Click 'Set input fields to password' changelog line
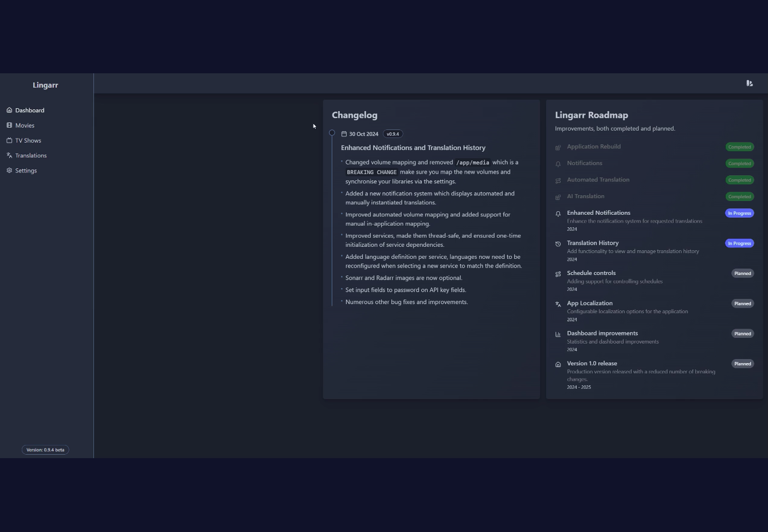Screen dimensions: 768x532 click(406, 290)
